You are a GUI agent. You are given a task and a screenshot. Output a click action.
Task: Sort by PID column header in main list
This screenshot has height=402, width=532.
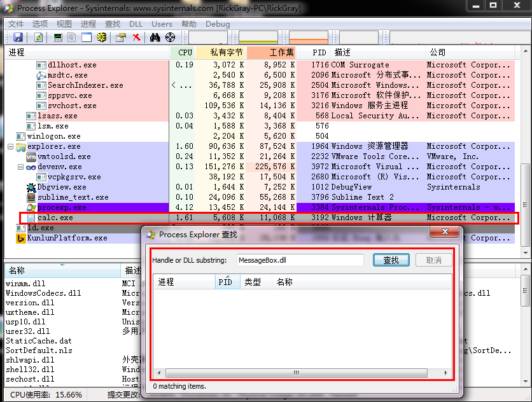coord(314,53)
